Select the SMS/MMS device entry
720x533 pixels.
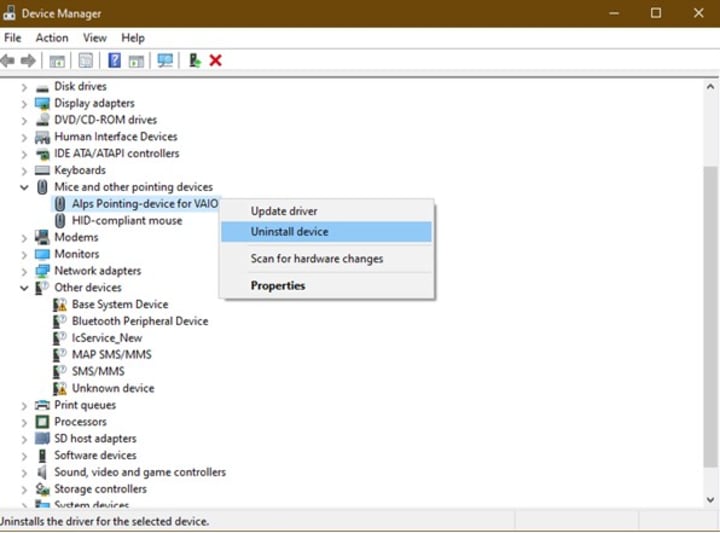(98, 371)
